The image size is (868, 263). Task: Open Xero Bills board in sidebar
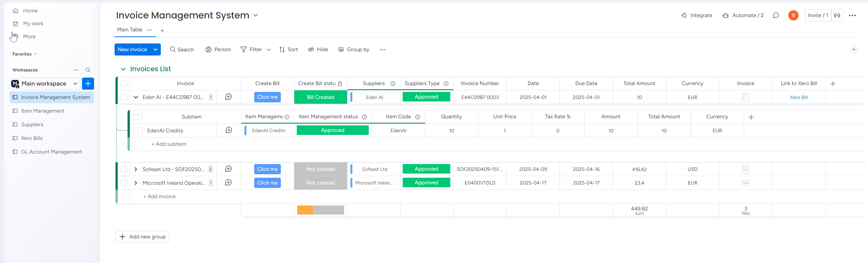point(32,138)
